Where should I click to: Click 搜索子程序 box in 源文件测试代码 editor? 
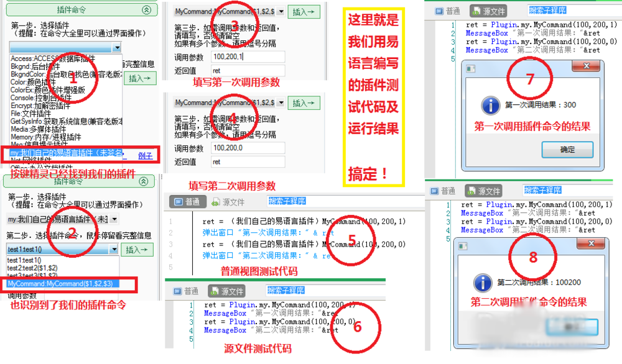[285, 290]
